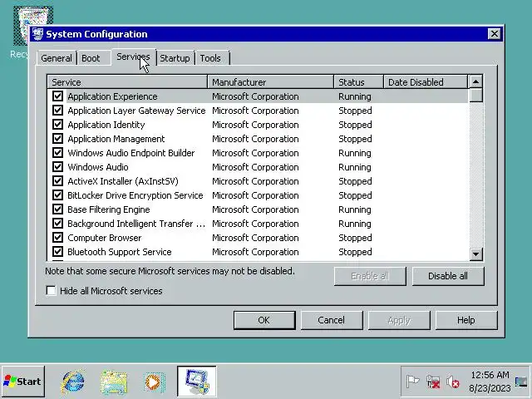Click Enable all button
This screenshot has width=532, height=399.
tap(370, 276)
